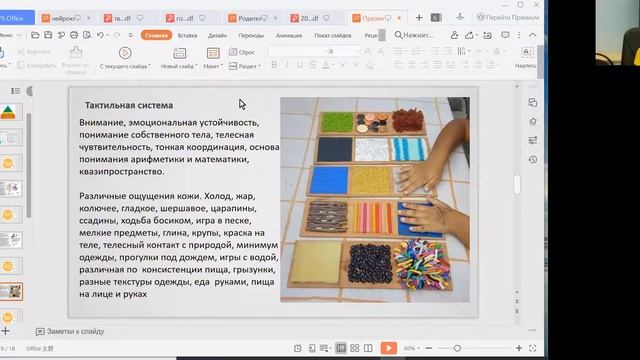This screenshot has height=360, width=640.
Task: Redo the last undone action
Action: click(x=117, y=35)
